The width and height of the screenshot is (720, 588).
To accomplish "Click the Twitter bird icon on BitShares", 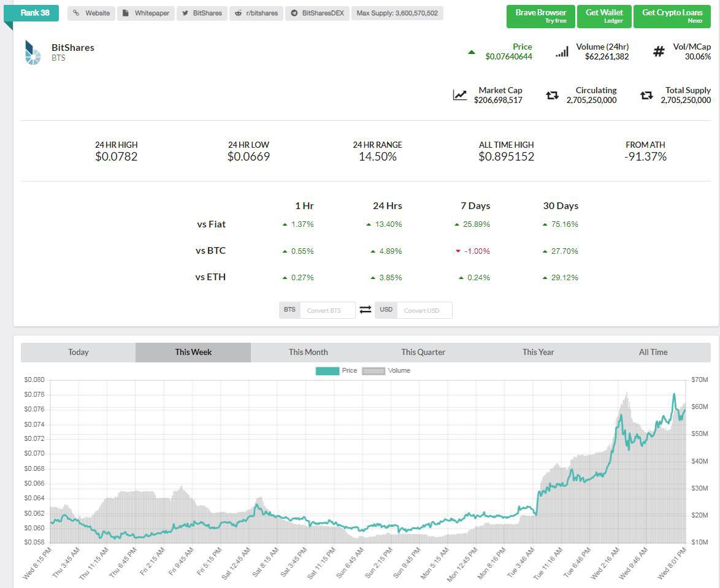I will (185, 13).
